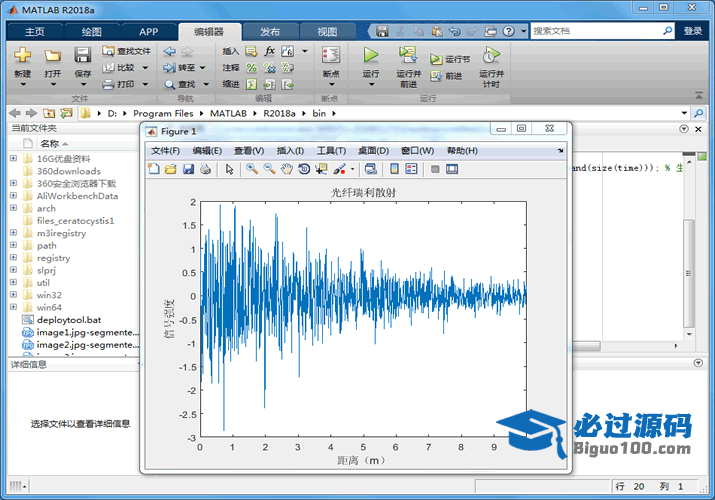The height and width of the screenshot is (500, 715).
Task: Open the 工具(T) menu in Figure window
Action: point(331,150)
